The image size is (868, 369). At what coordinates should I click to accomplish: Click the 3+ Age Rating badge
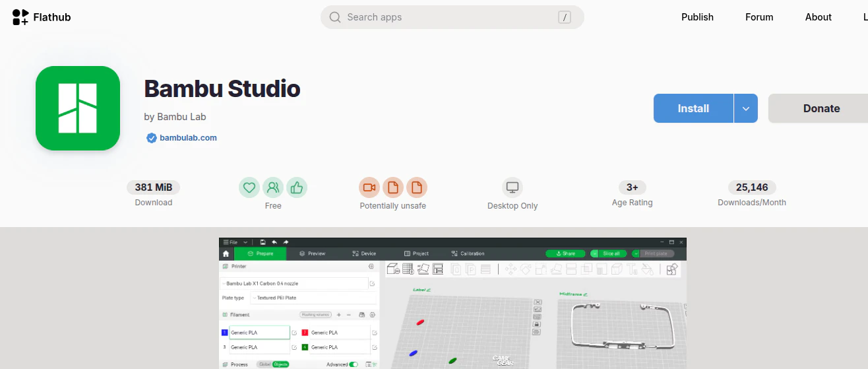632,187
